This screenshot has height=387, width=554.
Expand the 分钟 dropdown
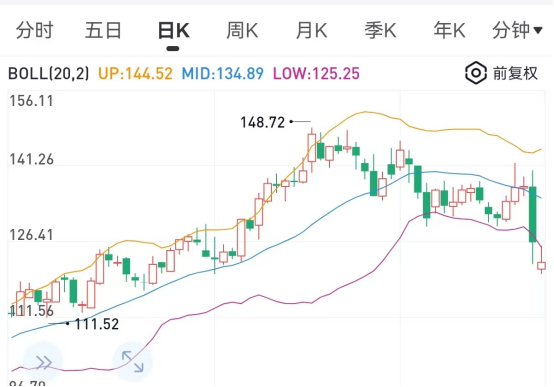tap(517, 30)
